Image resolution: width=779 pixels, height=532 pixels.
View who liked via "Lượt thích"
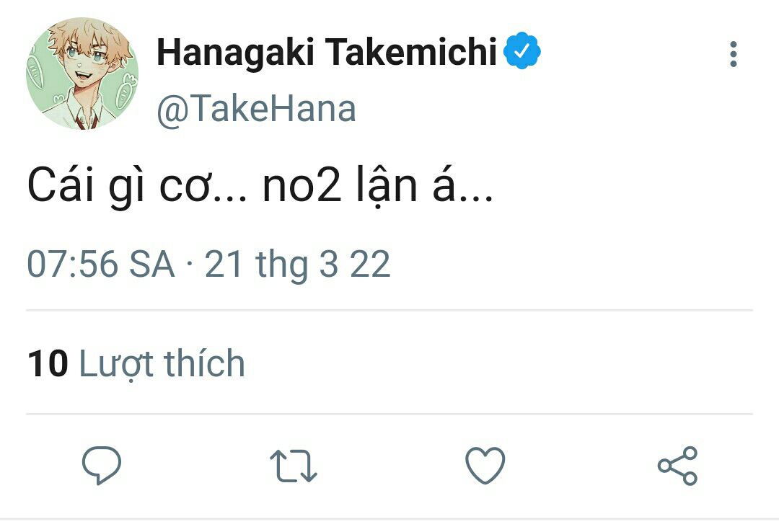[x=162, y=363]
